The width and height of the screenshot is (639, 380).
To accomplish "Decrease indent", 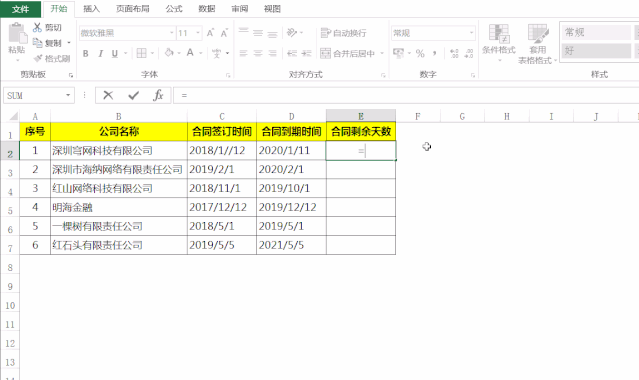I will [292, 53].
